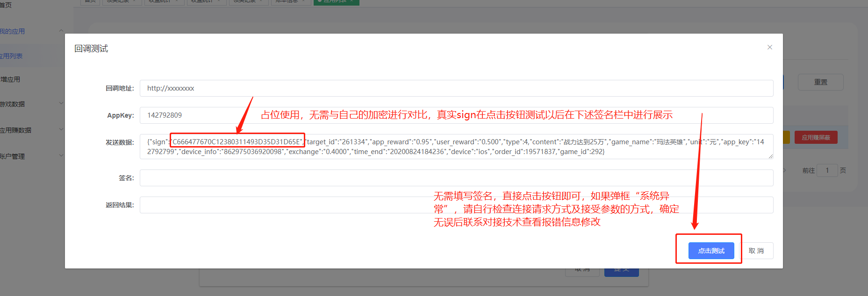The height and width of the screenshot is (296, 868).
Task: Click the pagination page number box
Action: (827, 170)
